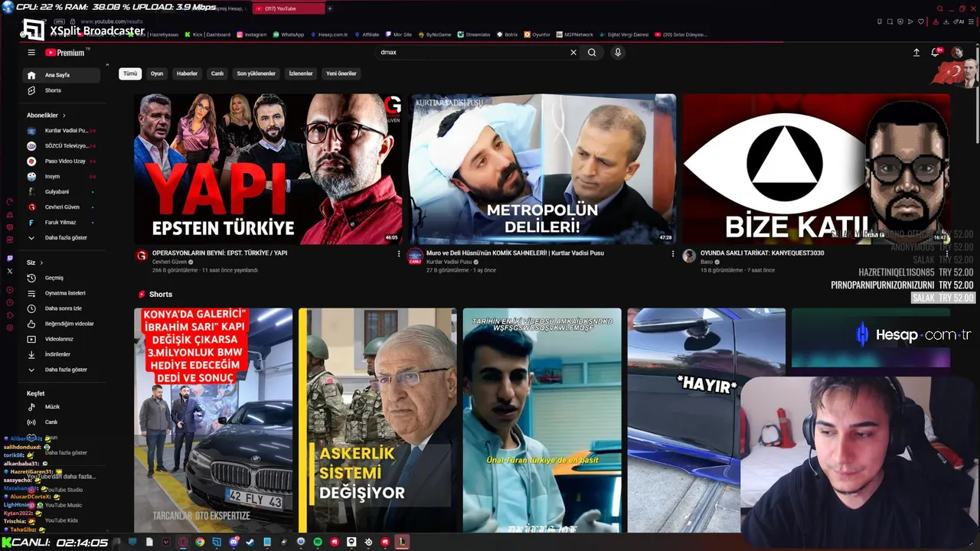This screenshot has width=980, height=551.
Task: Select the Oyun filter chip
Action: tap(157, 73)
